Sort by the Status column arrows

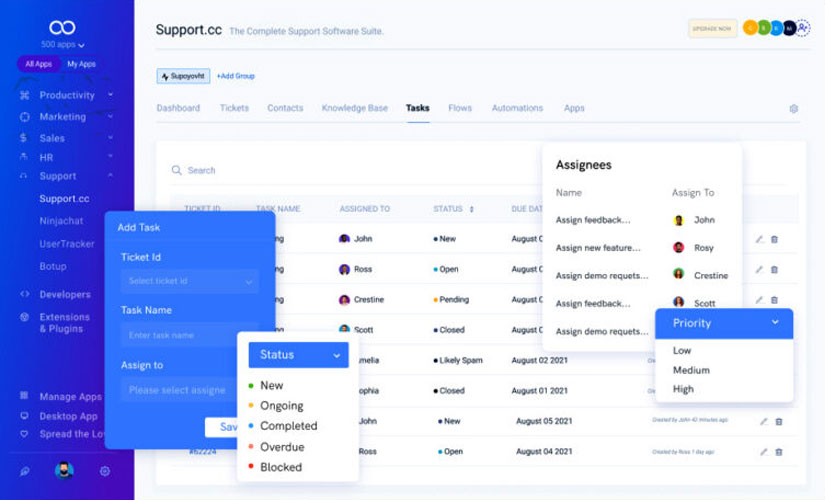[471, 209]
